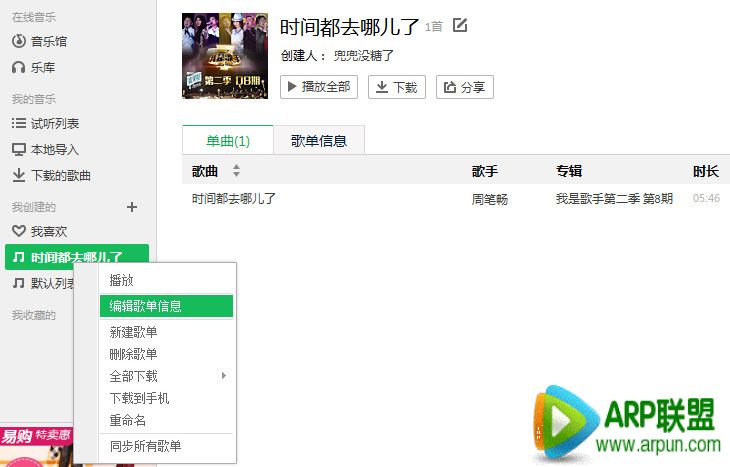The width and height of the screenshot is (730, 467).
Task: Choose 新建歌单 in context menu
Action: coord(166,332)
